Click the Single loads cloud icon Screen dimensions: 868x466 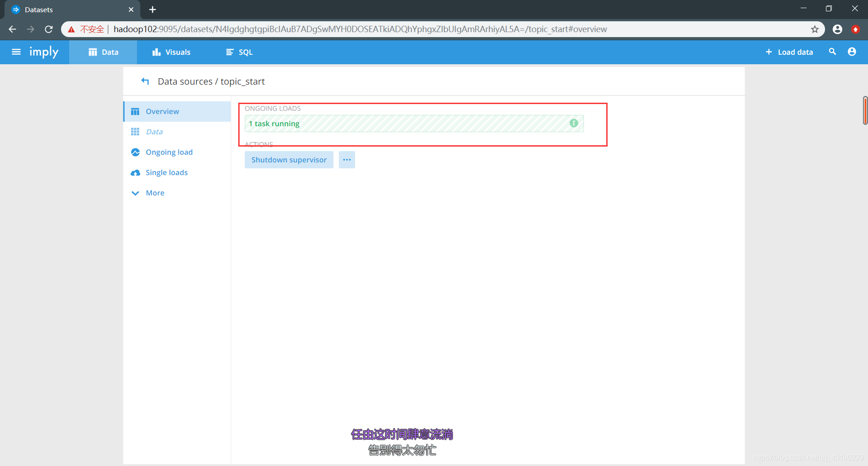(135, 172)
